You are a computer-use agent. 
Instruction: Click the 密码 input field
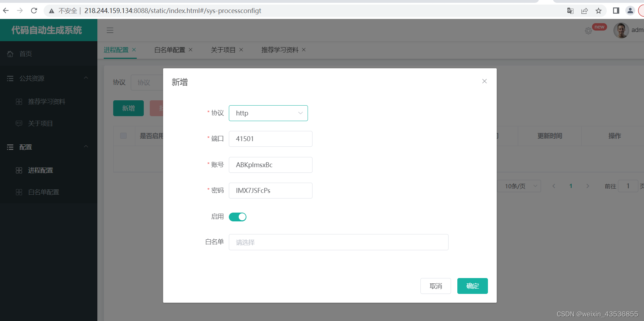coord(271,190)
